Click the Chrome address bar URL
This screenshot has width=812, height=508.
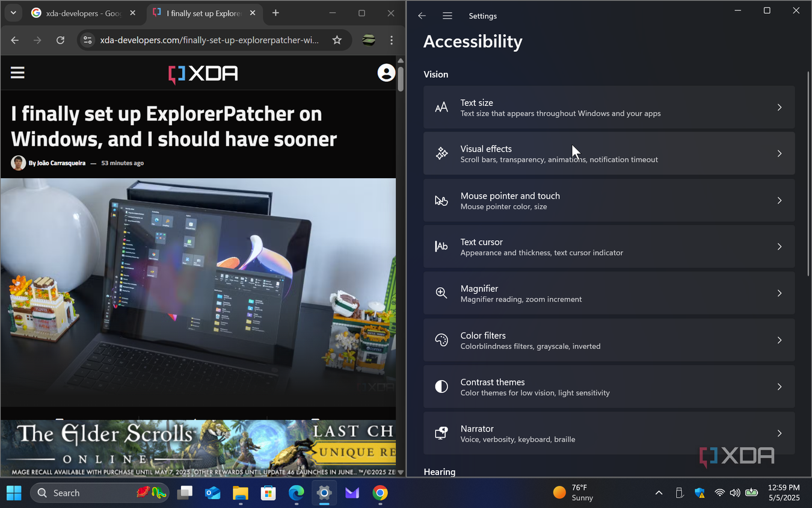pos(209,40)
